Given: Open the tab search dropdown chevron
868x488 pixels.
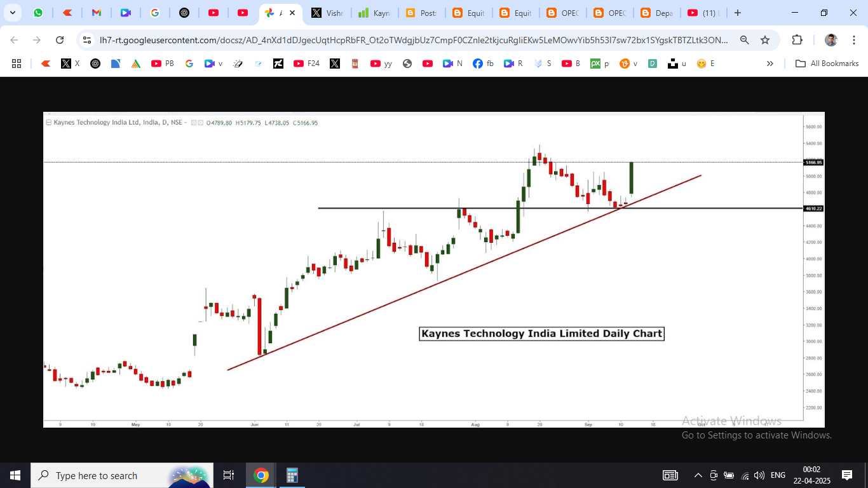Looking at the screenshot, I should pos(13,13).
